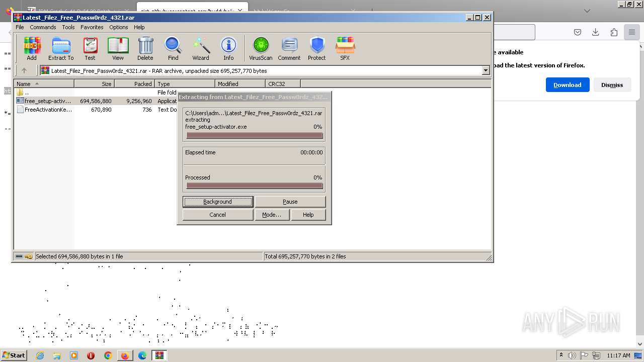The height and width of the screenshot is (362, 644).
Task: Click the Firefox Pocket icon
Action: [x=578, y=32]
